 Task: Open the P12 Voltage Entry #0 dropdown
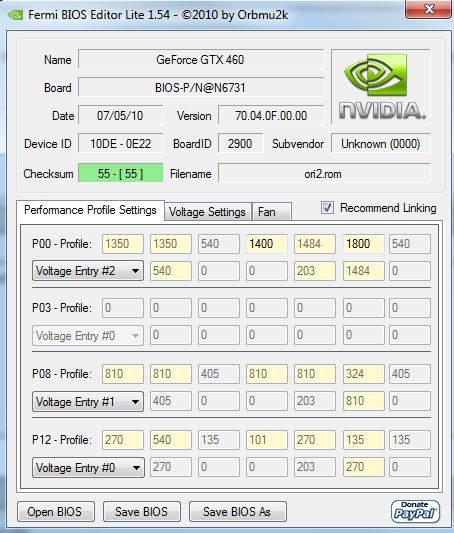tap(88, 467)
